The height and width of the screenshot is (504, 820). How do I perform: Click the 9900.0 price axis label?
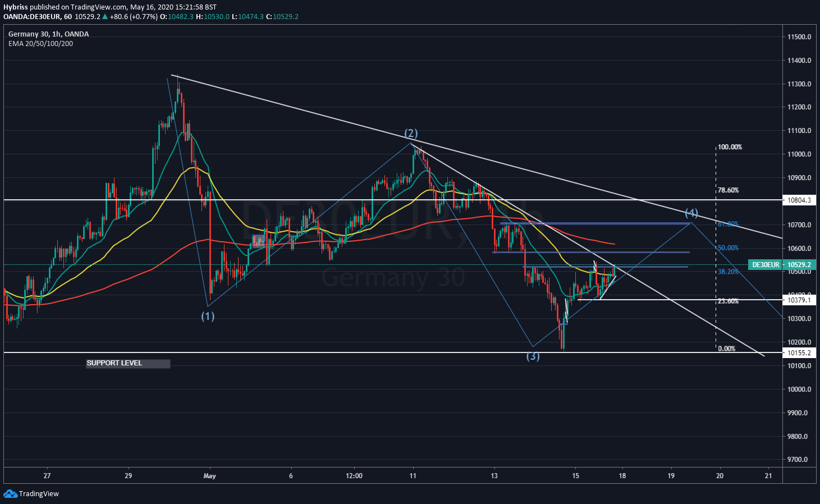pos(798,413)
